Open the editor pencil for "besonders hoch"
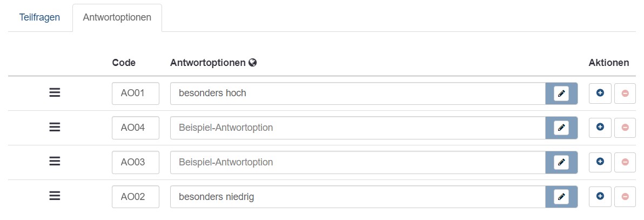This screenshot has height=220, width=644. pos(561,94)
